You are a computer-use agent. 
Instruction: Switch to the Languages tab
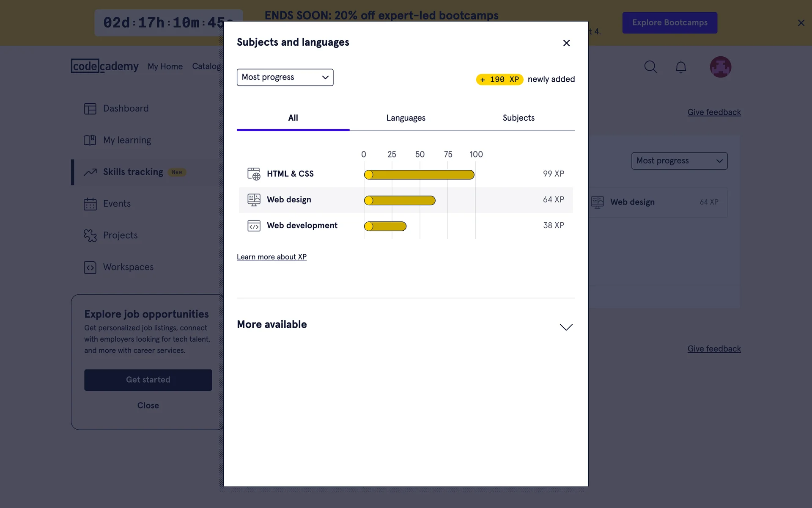click(x=406, y=118)
